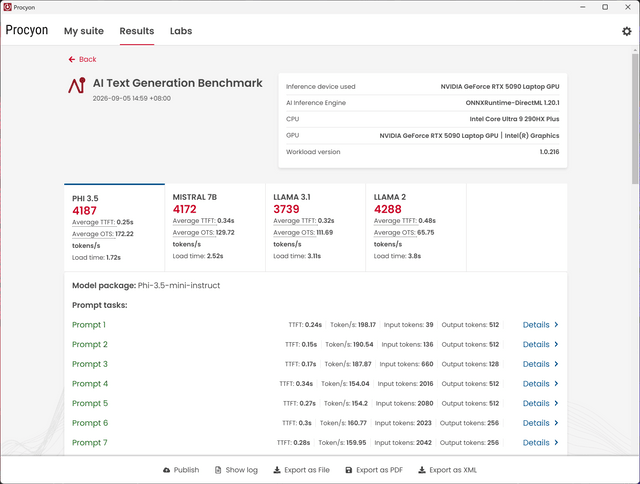Click the vertical scrollbar thumb
Screen dimensions: 640x484
pyautogui.click(x=635, y=118)
